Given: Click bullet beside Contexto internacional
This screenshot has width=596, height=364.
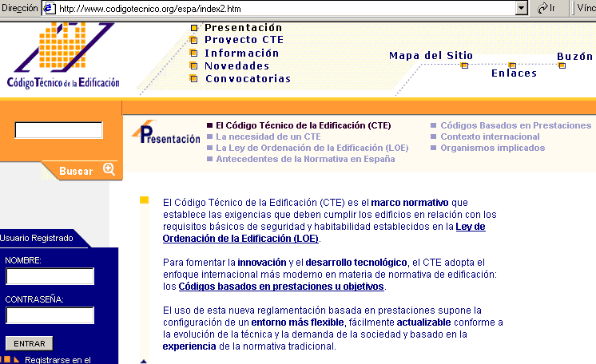Looking at the screenshot, I should (x=433, y=136).
